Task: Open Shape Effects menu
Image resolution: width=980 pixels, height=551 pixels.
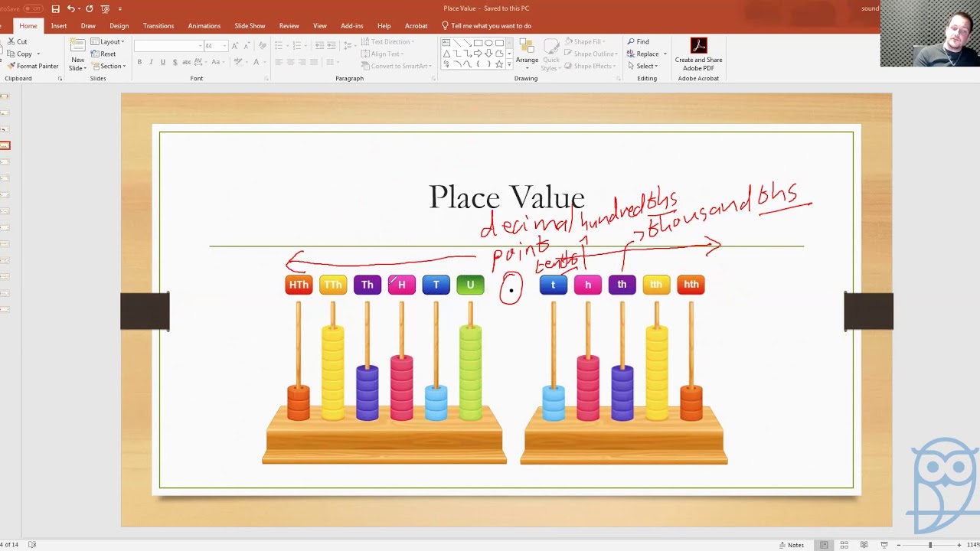Action: [590, 66]
